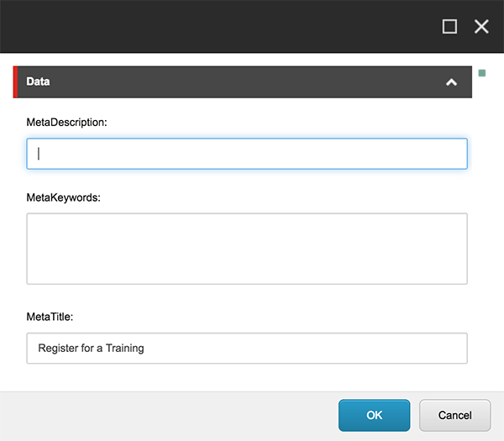The width and height of the screenshot is (504, 441).
Task: Click the blank white space below the MetaTitle field
Action: (x=247, y=377)
